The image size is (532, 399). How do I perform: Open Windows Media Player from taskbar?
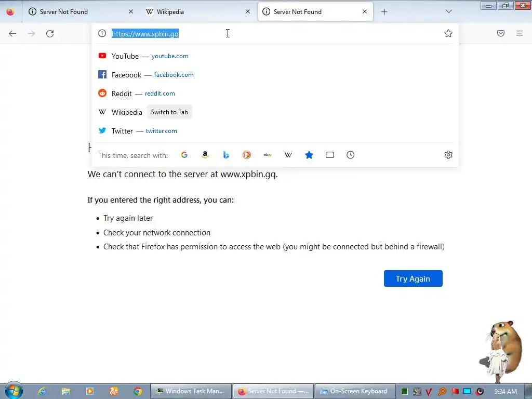pos(90,391)
